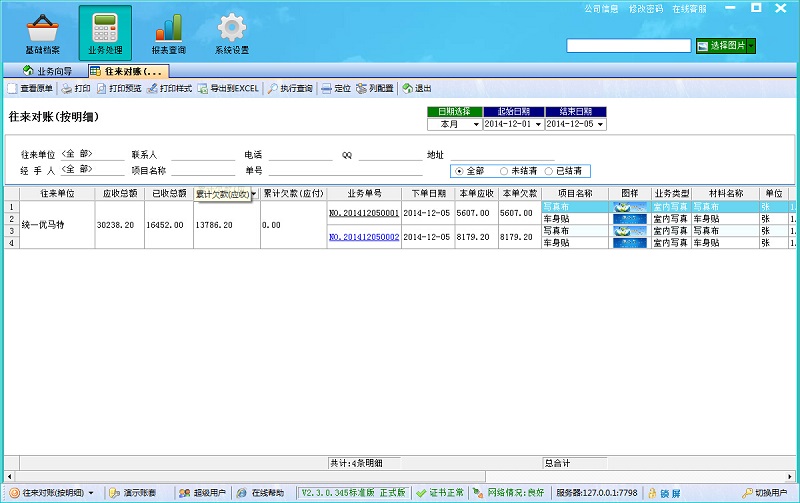Expand the 本月 date selection dropdown
The image size is (800, 503).
[x=475, y=124]
